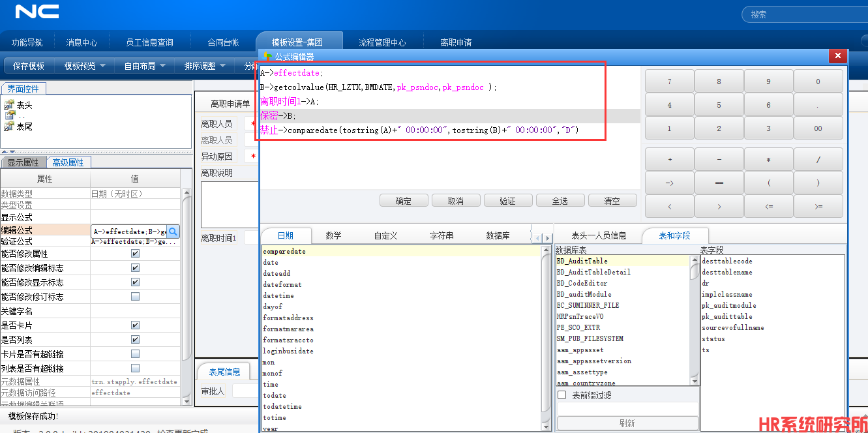868x433 pixels.
Task: Switch to the 字符串 function tab
Action: coord(441,235)
